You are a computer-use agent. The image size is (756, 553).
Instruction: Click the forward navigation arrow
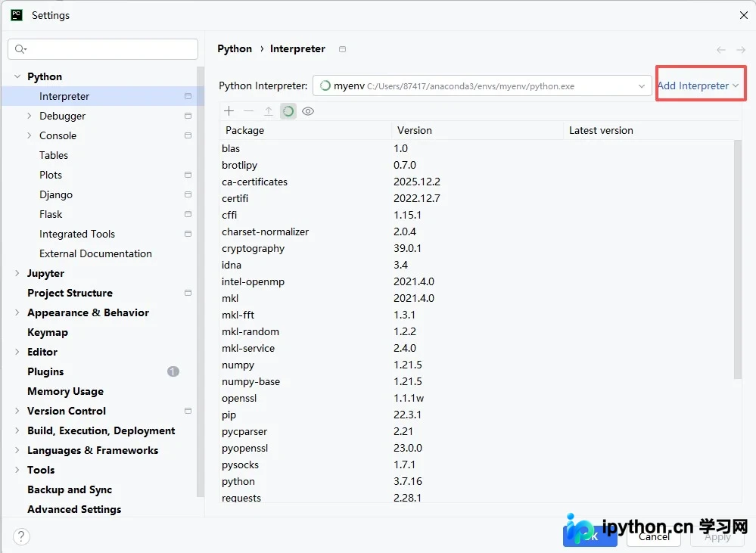(741, 50)
